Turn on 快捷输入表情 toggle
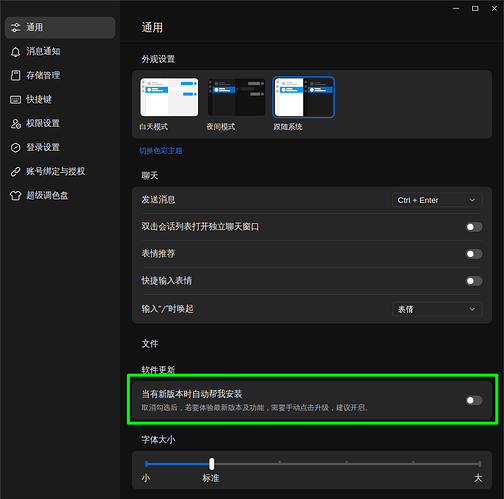This screenshot has width=504, height=499. pyautogui.click(x=474, y=281)
